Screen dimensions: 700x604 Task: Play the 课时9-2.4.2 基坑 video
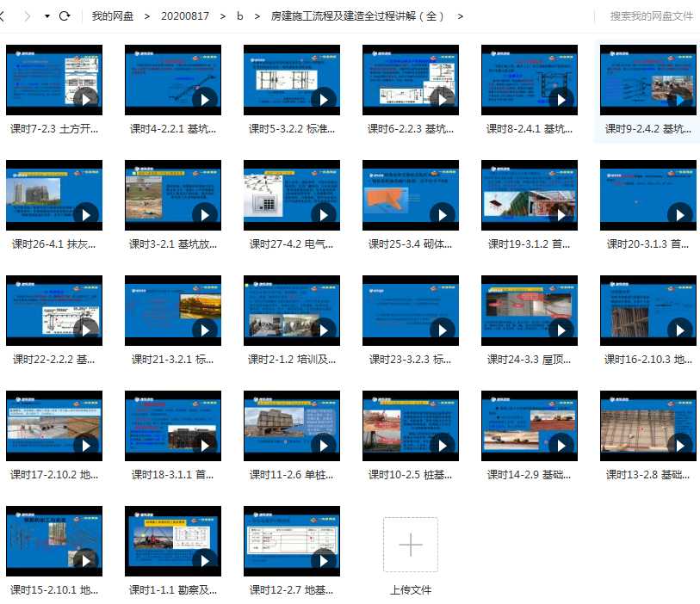pos(679,99)
